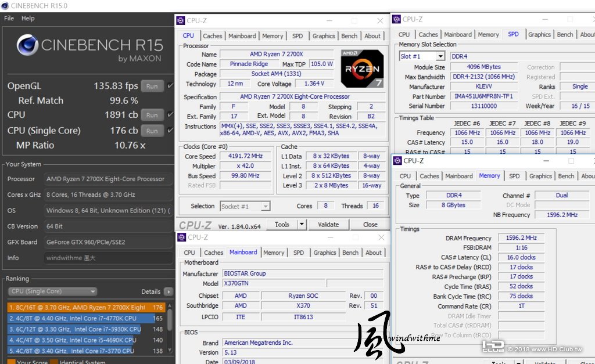The image size is (595, 364).
Task: Select ranking entry Intel Core i7-4770K
Action: coord(86,318)
